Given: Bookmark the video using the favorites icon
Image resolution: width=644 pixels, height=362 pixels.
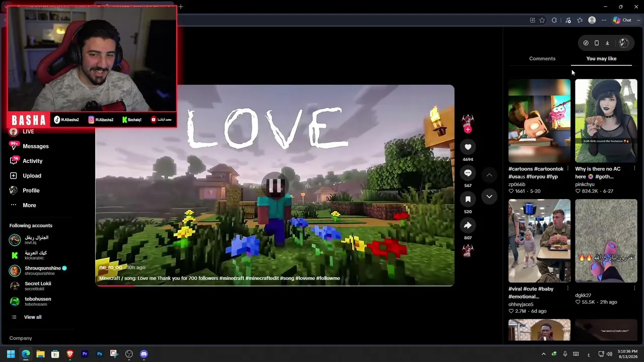Looking at the screenshot, I should click(x=468, y=199).
